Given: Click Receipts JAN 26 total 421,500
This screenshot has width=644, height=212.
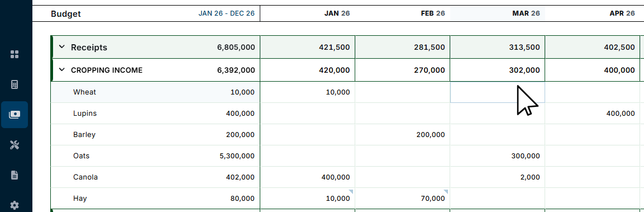Looking at the screenshot, I should point(335,48).
